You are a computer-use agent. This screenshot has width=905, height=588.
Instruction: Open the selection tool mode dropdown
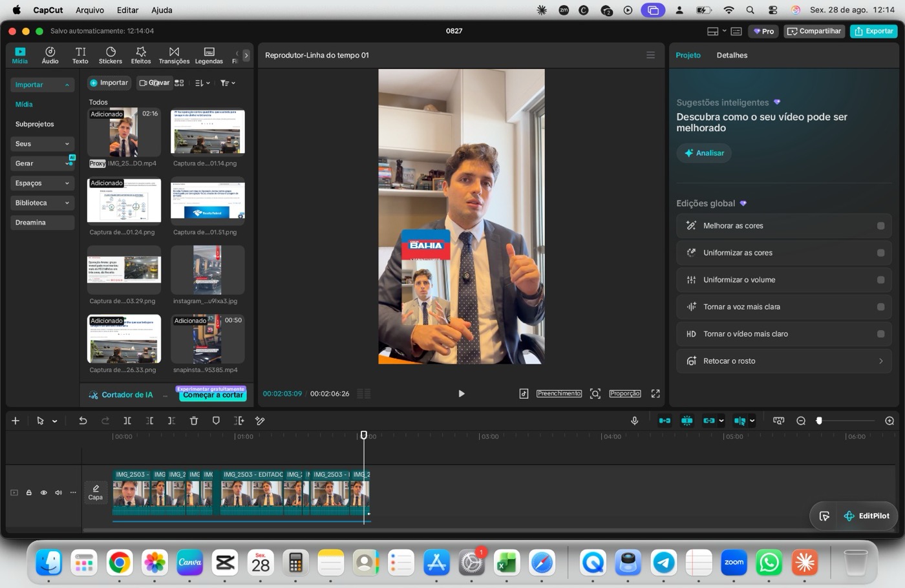pyautogui.click(x=55, y=421)
